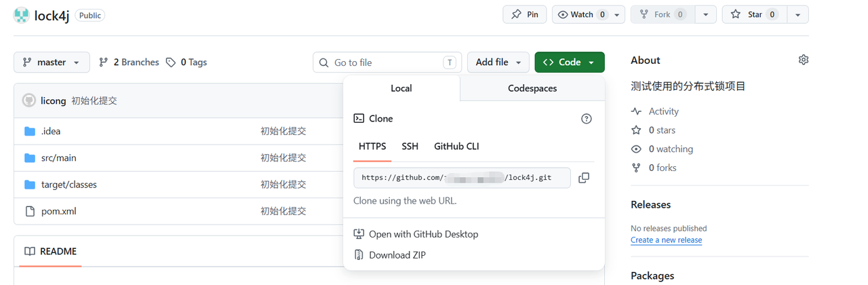
Task: Pin this repository with the Pin button
Action: (x=525, y=14)
